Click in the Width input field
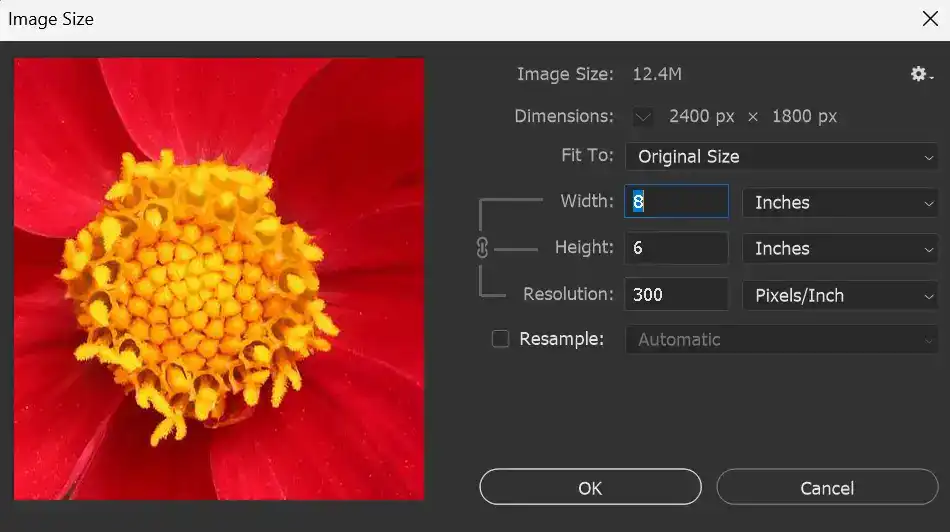This screenshot has width=950, height=532. point(676,201)
